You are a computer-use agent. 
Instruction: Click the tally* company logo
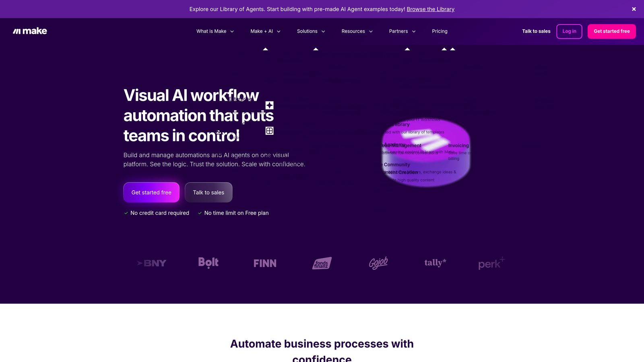[435, 263]
